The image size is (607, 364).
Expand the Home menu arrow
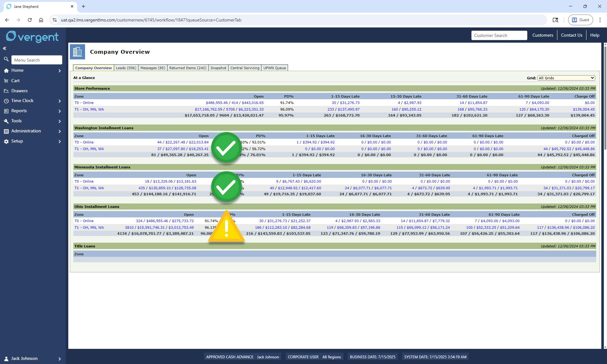coord(59,71)
